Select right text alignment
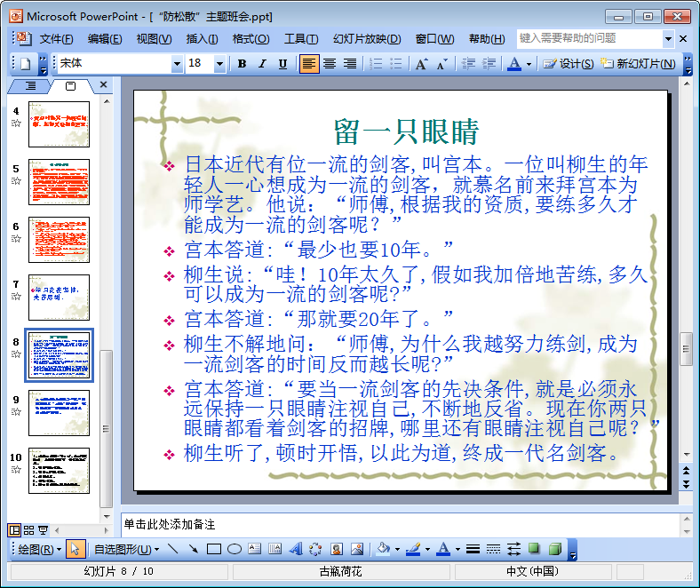This screenshot has height=588, width=700. click(x=349, y=64)
